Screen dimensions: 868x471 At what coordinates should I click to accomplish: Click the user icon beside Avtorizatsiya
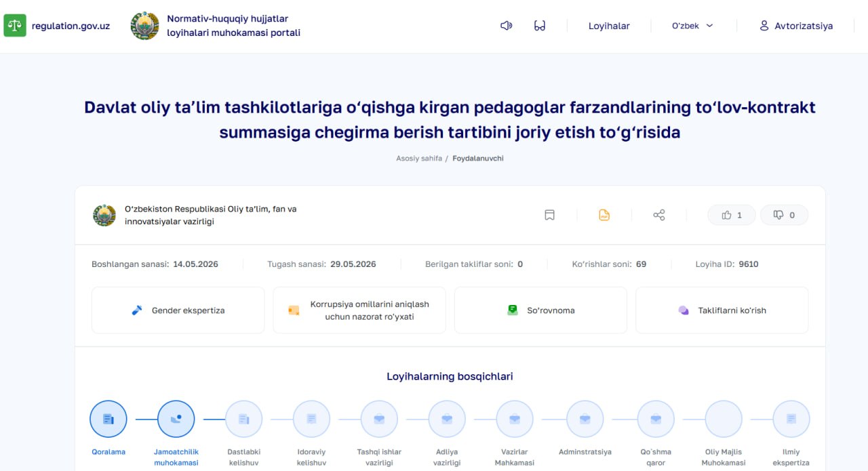click(764, 26)
